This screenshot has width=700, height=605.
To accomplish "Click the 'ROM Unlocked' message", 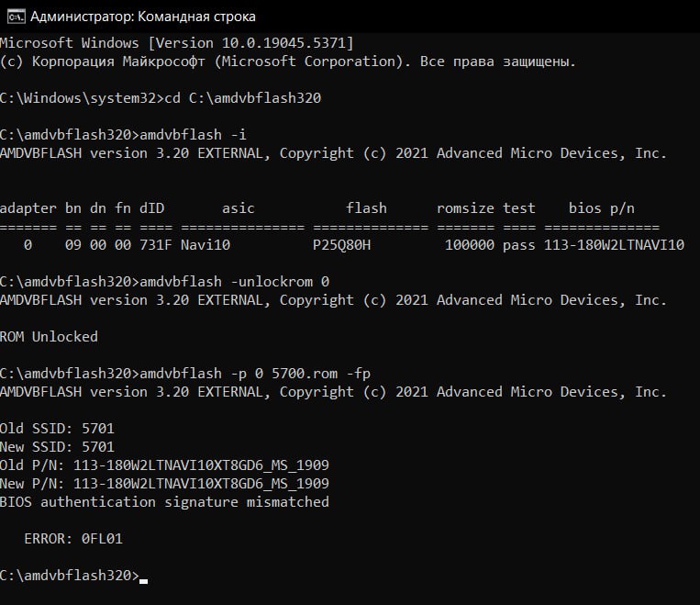I will (x=49, y=337).
